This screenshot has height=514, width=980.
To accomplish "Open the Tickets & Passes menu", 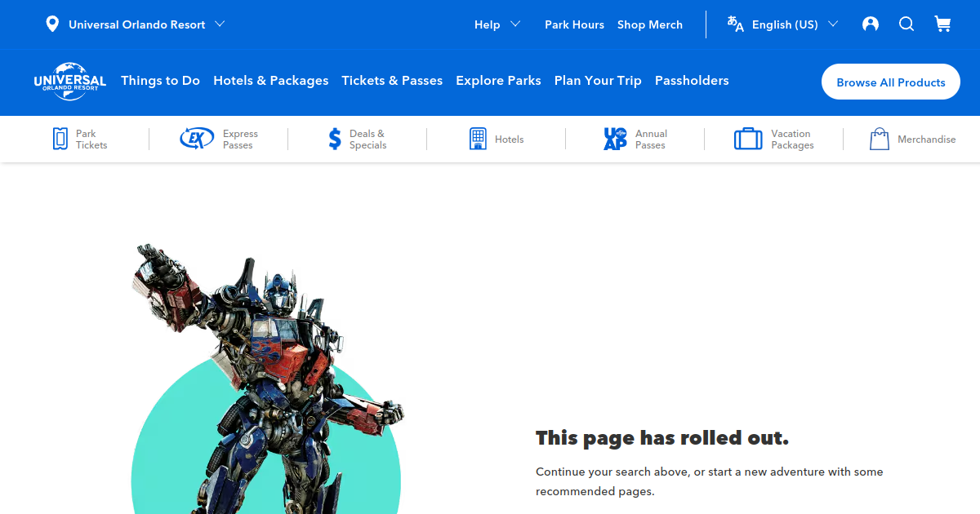I will (x=392, y=81).
